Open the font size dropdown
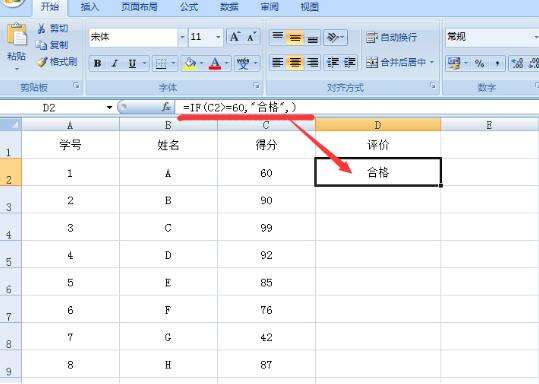 click(218, 37)
